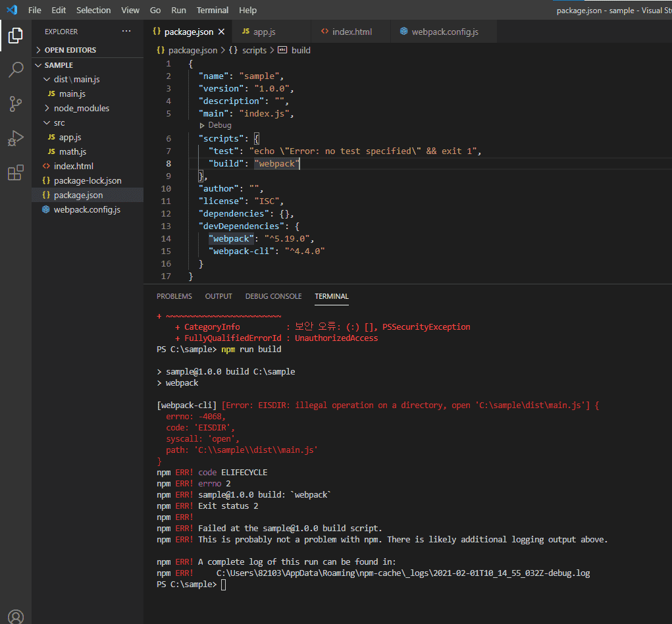Expand the Open Editors section
Image resolution: width=672 pixels, height=624 pixels.
click(70, 50)
